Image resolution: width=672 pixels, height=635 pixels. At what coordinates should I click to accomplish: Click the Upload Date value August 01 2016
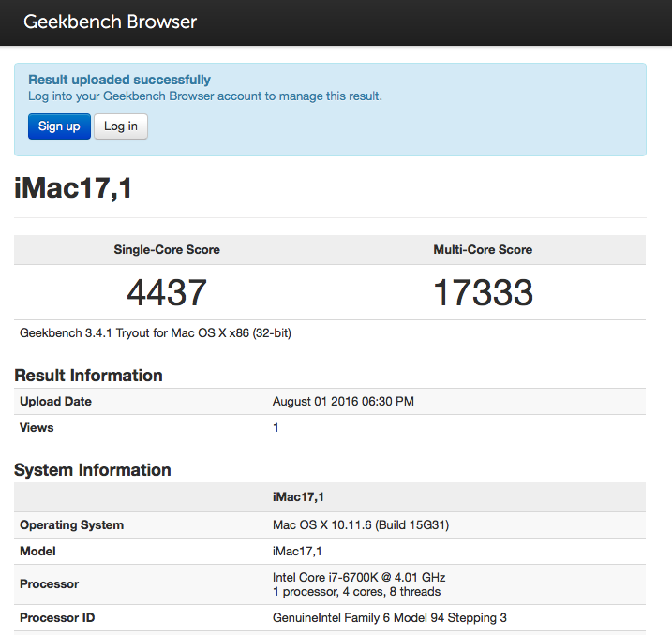343,402
